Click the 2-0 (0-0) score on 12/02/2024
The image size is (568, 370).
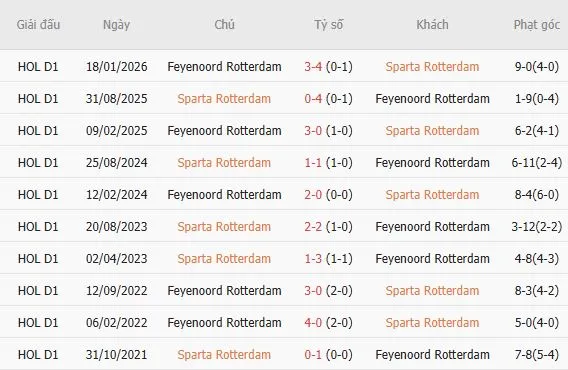coord(329,195)
